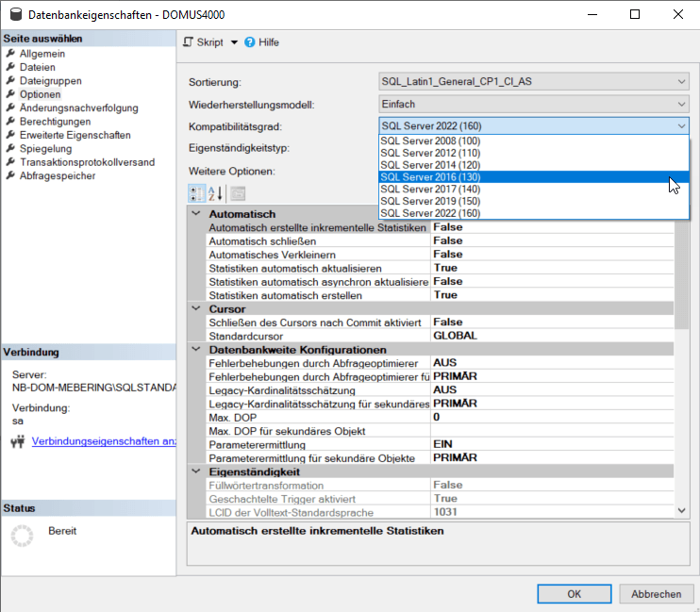Maximize the Datenbankeigenschaften window
This screenshot has height=612, width=700.
pos(634,14)
